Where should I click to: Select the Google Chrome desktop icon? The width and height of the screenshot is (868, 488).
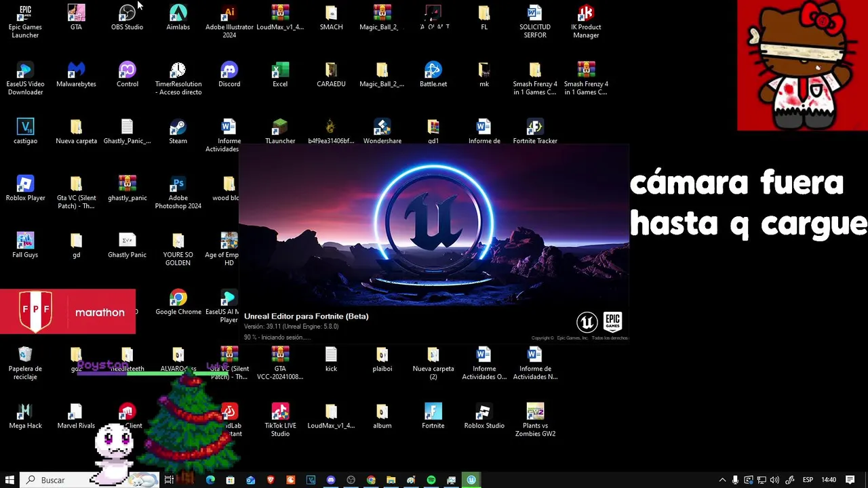click(178, 302)
